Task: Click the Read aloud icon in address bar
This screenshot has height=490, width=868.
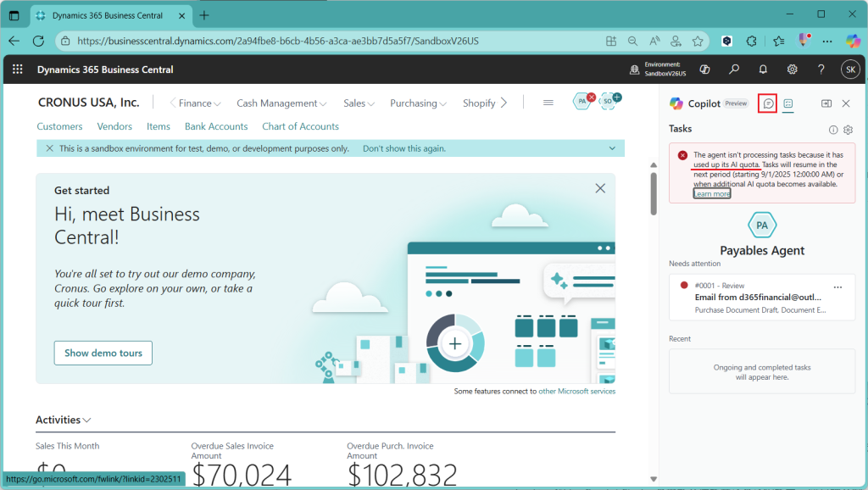Action: (654, 41)
